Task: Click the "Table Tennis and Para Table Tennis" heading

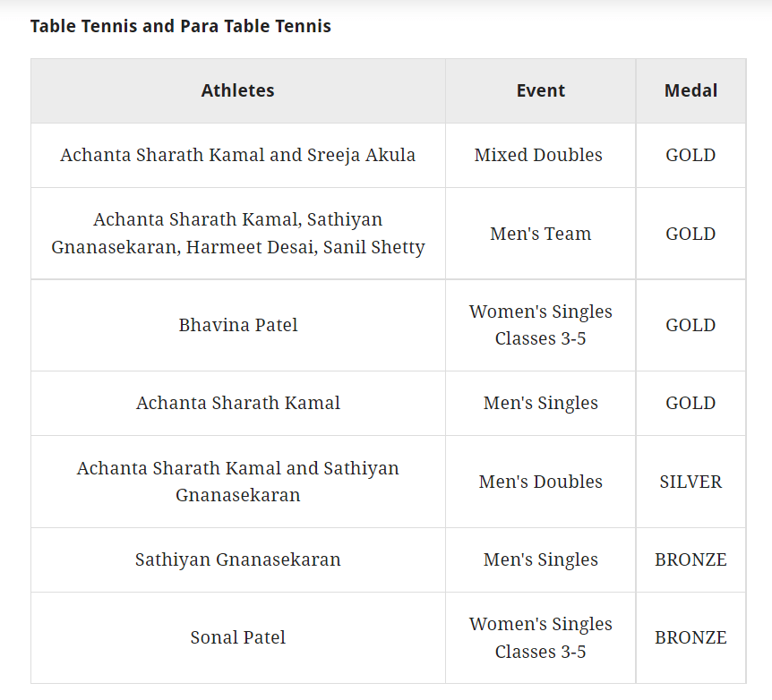Action: [x=181, y=26]
